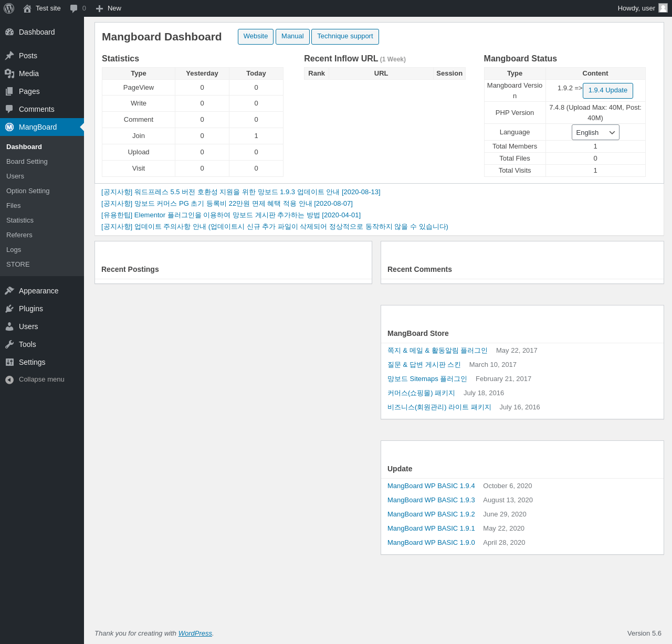Open Appearance brush icon

[9, 291]
